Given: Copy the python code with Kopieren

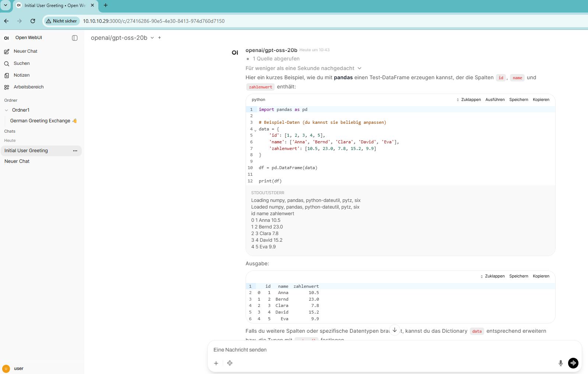Looking at the screenshot, I should point(541,100).
